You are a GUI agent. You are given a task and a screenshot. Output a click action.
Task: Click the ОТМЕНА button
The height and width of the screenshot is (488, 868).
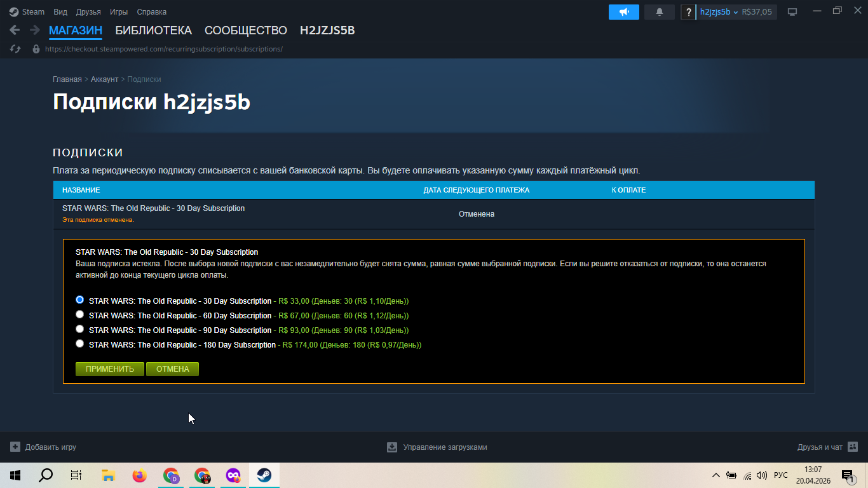pyautogui.click(x=173, y=369)
